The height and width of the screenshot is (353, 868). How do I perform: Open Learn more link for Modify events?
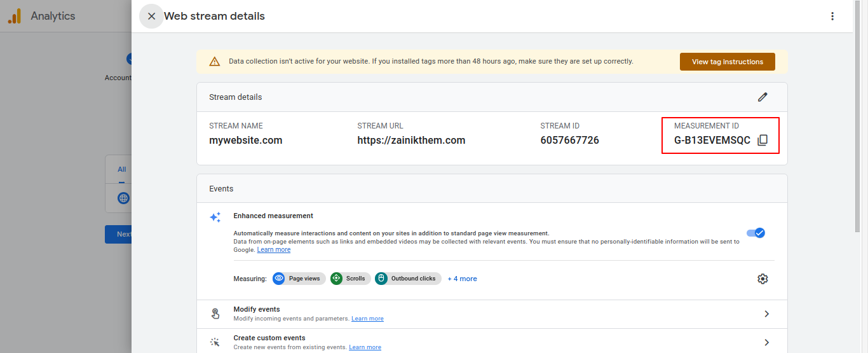point(367,319)
